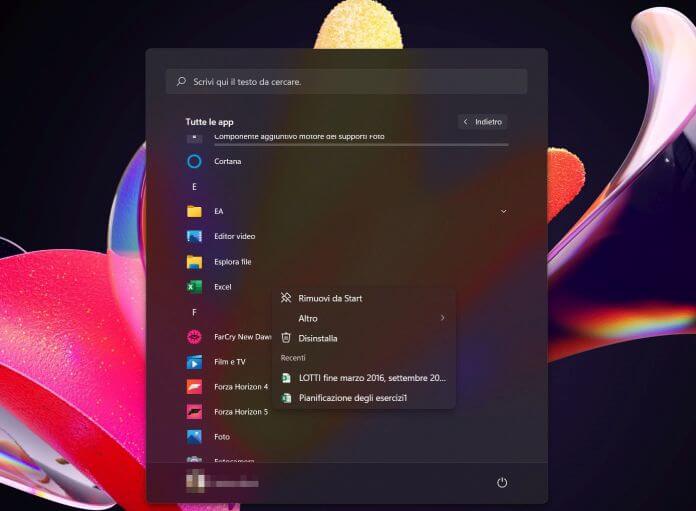Jump to the letter F index header
This screenshot has width=696, height=511.
click(x=194, y=312)
